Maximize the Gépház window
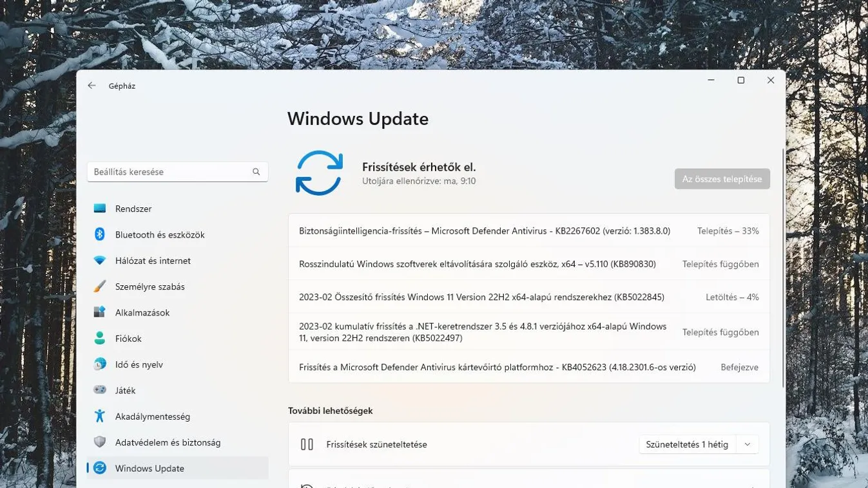Viewport: 868px width, 488px height. 740,80
